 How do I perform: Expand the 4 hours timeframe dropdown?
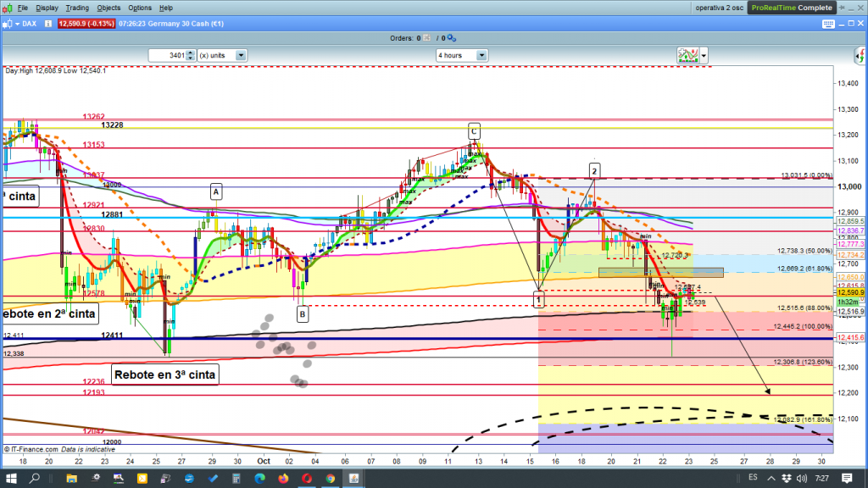(x=481, y=55)
